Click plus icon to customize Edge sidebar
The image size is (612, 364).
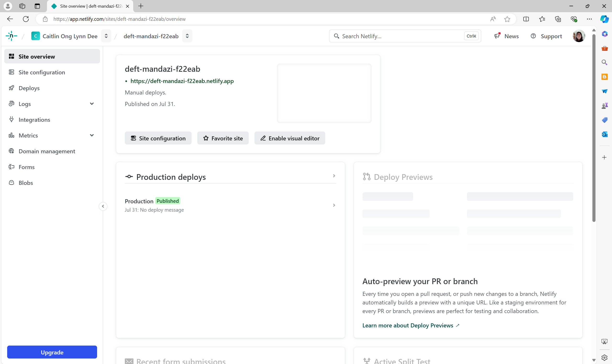tap(604, 157)
